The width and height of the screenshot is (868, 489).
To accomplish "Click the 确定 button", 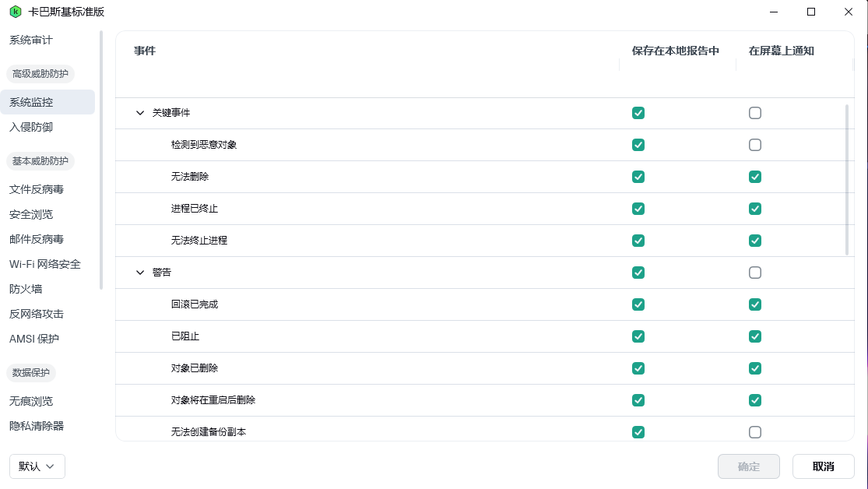I will coord(749,466).
